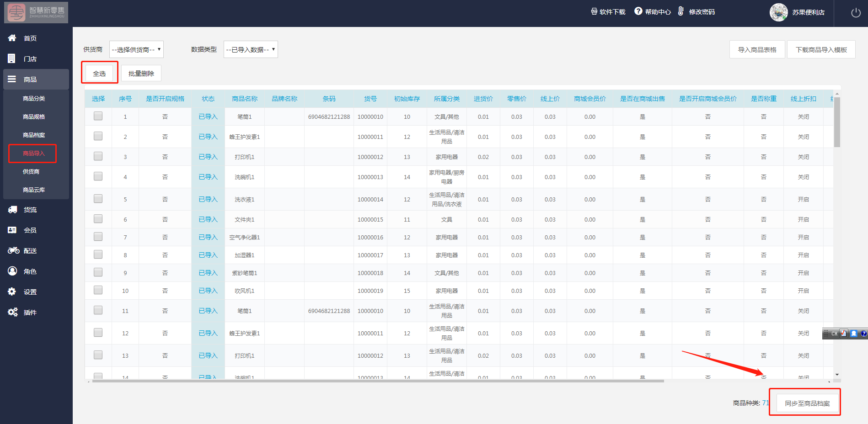868x424 pixels.
Task: Click the 修改密码 key icon
Action: pos(681,11)
